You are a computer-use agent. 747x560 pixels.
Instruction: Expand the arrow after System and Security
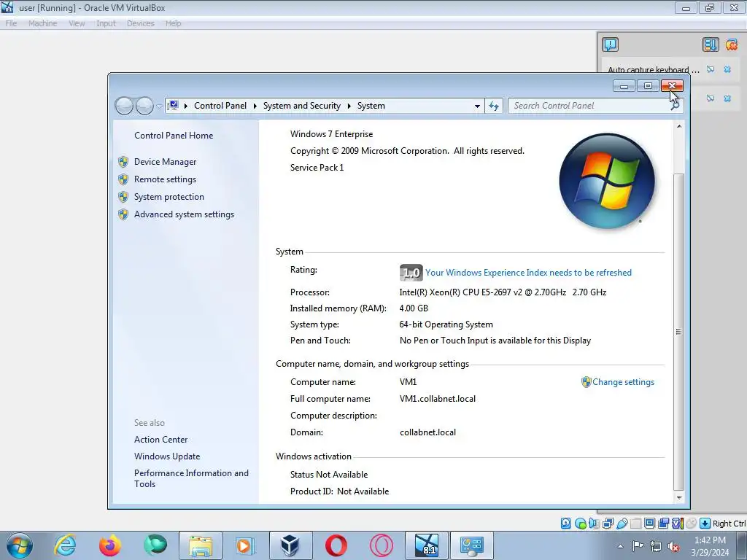[x=349, y=106]
